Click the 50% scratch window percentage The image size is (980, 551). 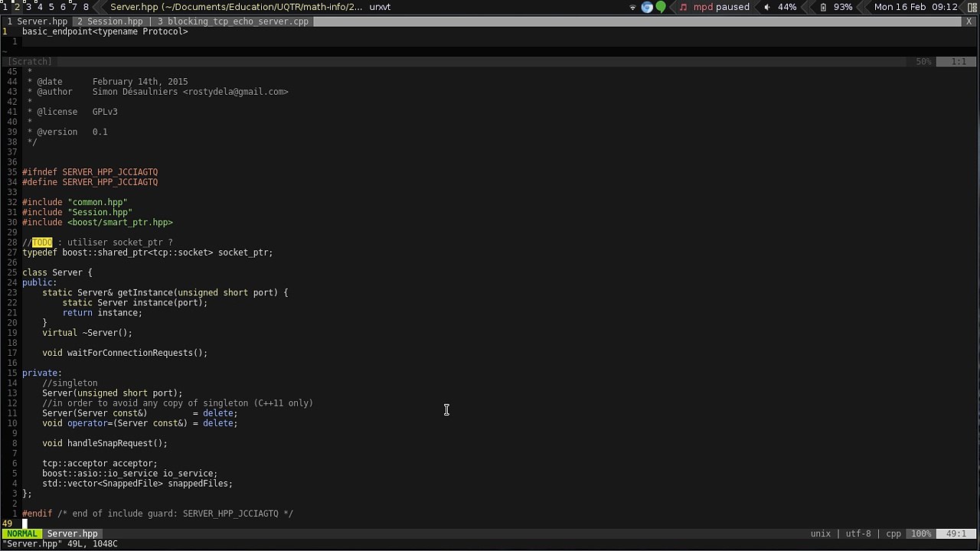(x=924, y=61)
